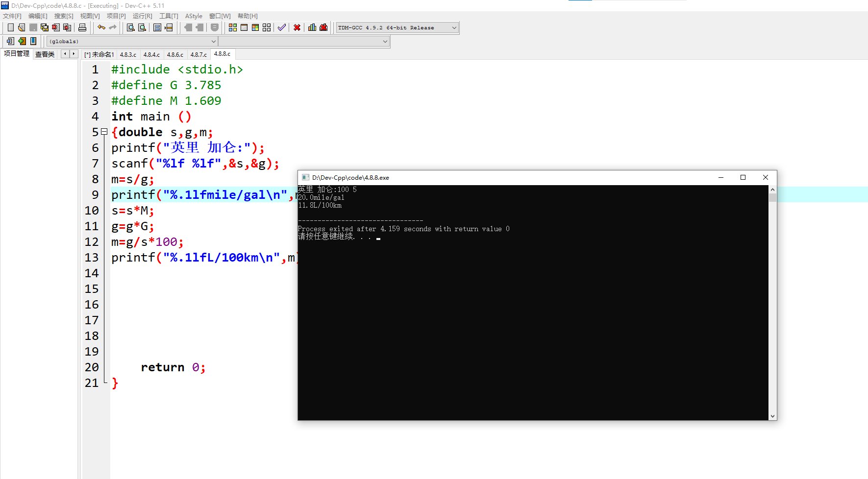Click the Delete Profiling Information icon
Viewport: 868px width, 479px height.
(x=323, y=27)
